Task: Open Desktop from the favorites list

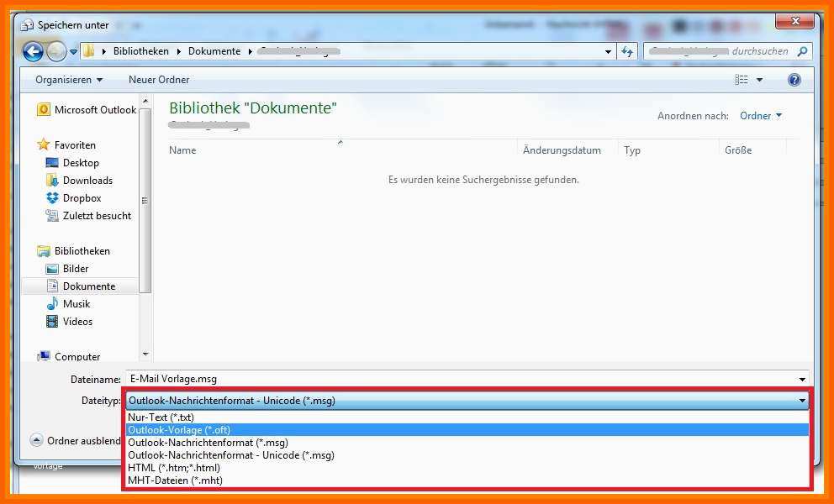Action: pyautogui.click(x=81, y=163)
